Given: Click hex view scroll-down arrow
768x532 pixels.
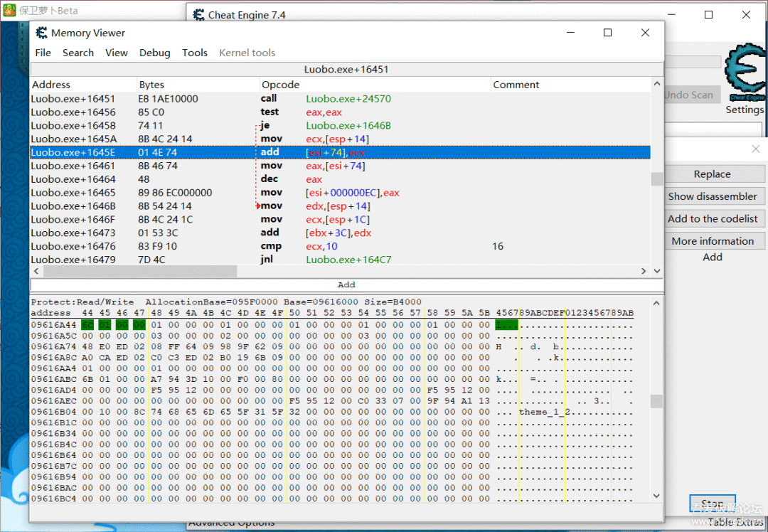Looking at the screenshot, I should pos(657,496).
